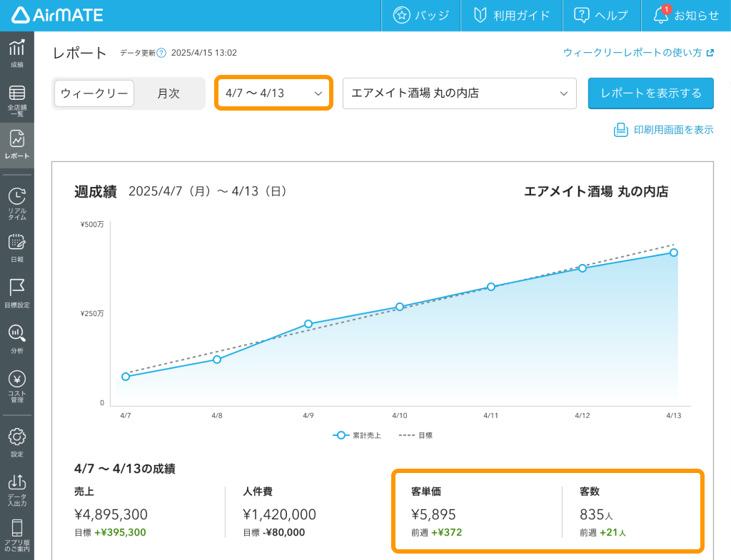731x560 pixels.
Task: Click the 4/9 data point on the chart
Action: [308, 324]
